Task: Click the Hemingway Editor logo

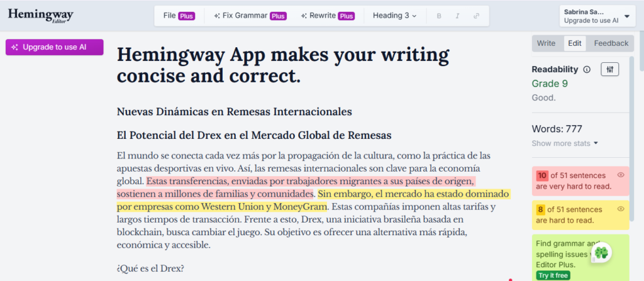Action: tap(40, 16)
